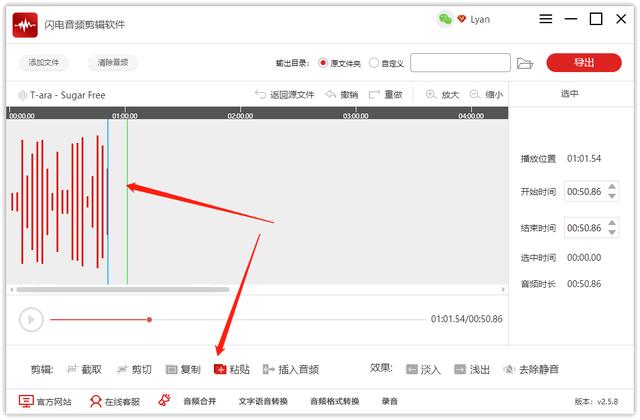This screenshot has width=640, height=420.
Task: Click the 03:00.00 mark on timeline ruler
Action: (x=356, y=116)
